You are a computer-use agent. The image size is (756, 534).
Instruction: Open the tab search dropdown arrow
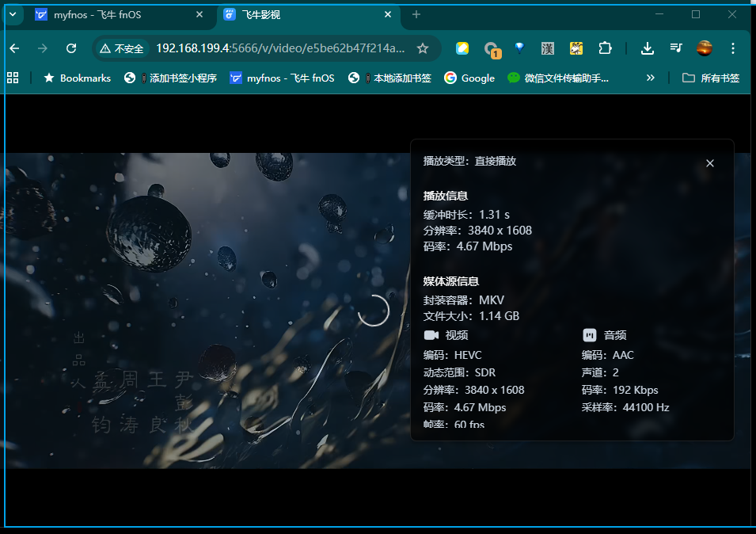[12, 14]
